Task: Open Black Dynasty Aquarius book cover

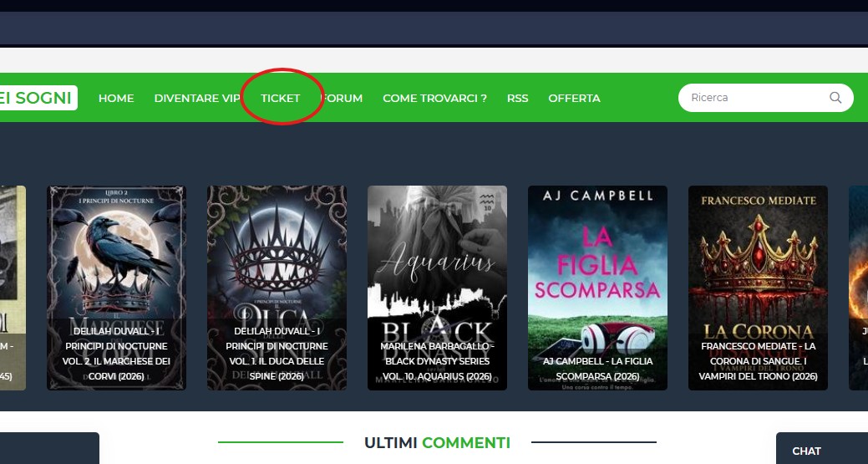Action: click(x=437, y=288)
